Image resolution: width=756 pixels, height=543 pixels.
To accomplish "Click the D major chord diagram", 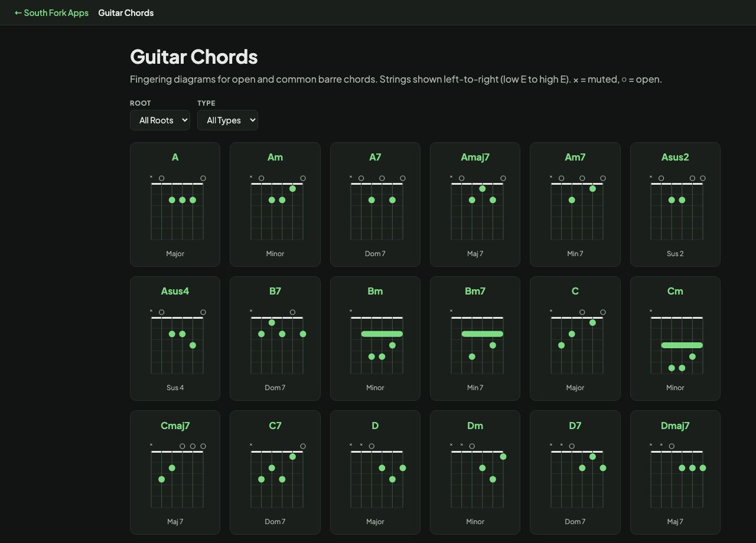I will (x=375, y=472).
